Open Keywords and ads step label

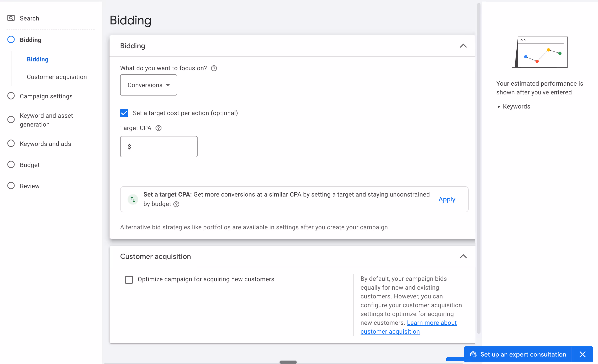pyautogui.click(x=45, y=144)
